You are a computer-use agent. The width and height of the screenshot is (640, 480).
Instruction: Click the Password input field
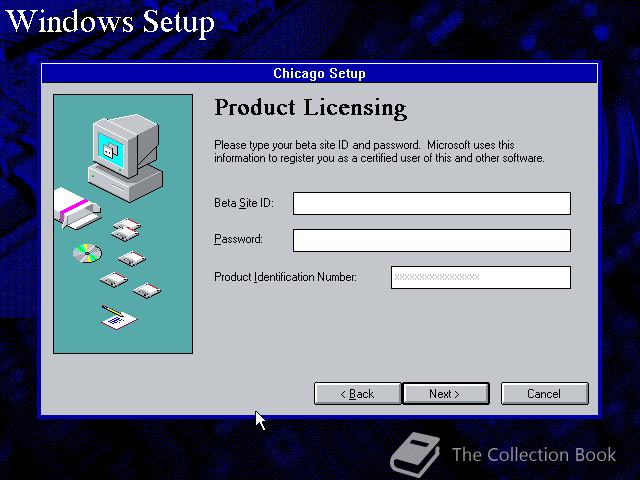(x=432, y=240)
